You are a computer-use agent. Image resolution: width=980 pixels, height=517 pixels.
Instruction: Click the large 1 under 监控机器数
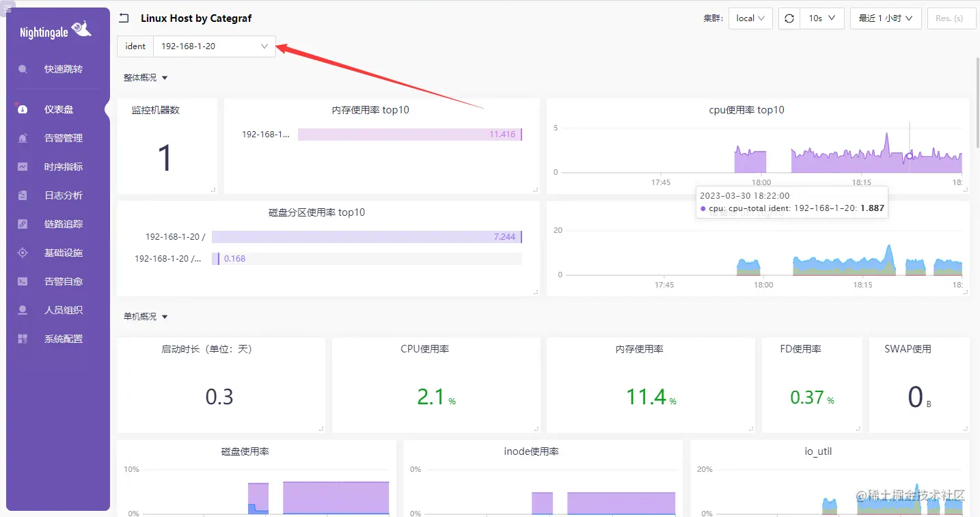point(165,158)
